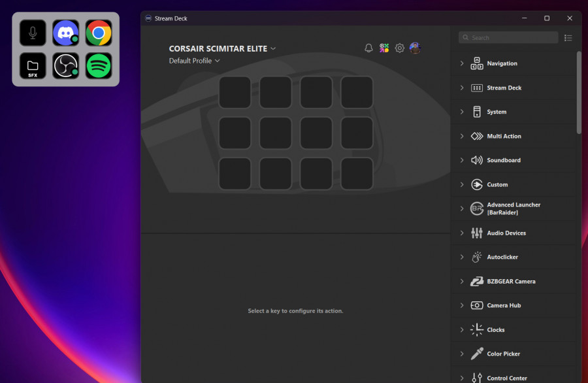Click the notifications bell icon
The image size is (588, 383).
(x=368, y=48)
